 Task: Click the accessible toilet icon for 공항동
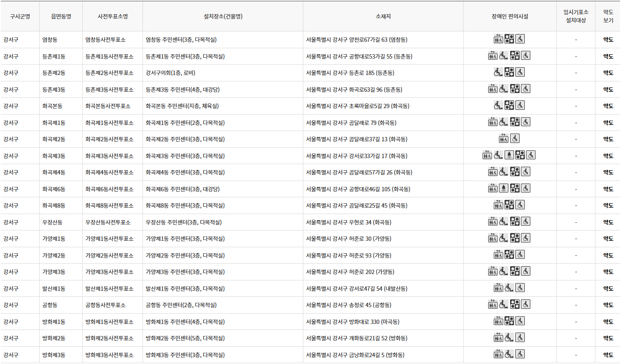526,305
